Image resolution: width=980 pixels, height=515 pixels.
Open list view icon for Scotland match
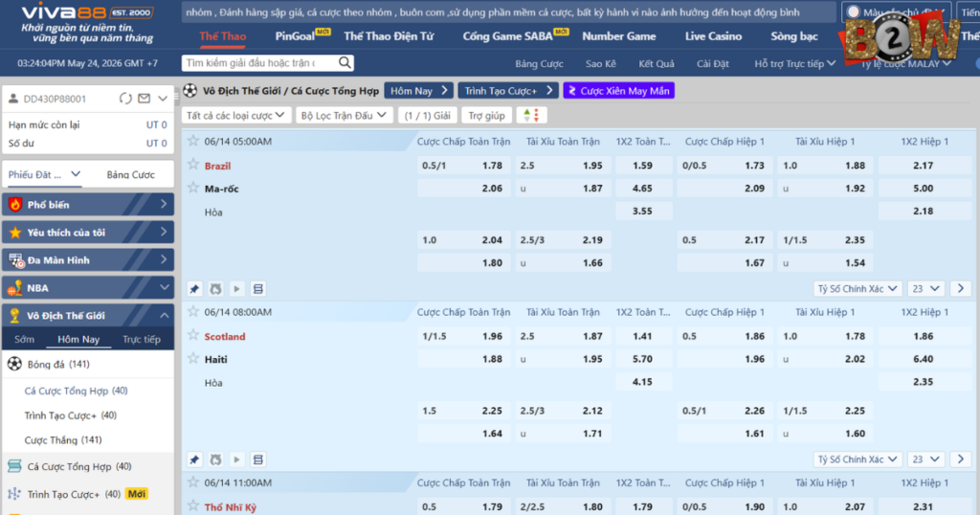pyautogui.click(x=257, y=459)
